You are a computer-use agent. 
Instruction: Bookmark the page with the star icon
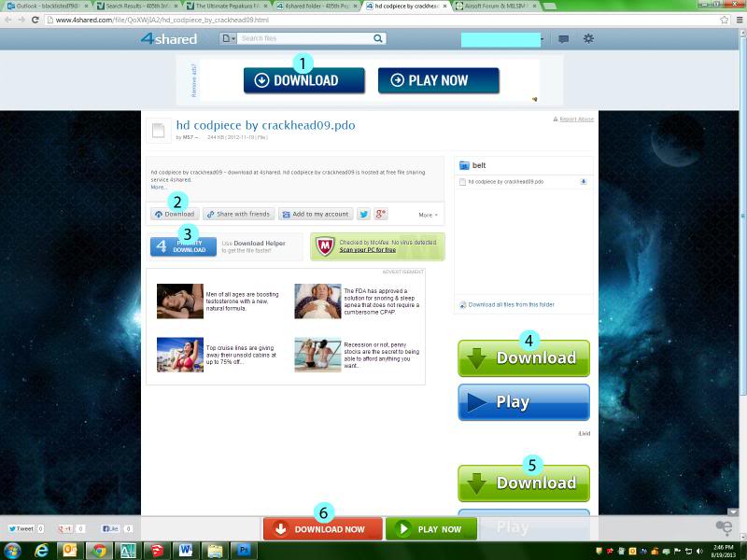pos(725,20)
